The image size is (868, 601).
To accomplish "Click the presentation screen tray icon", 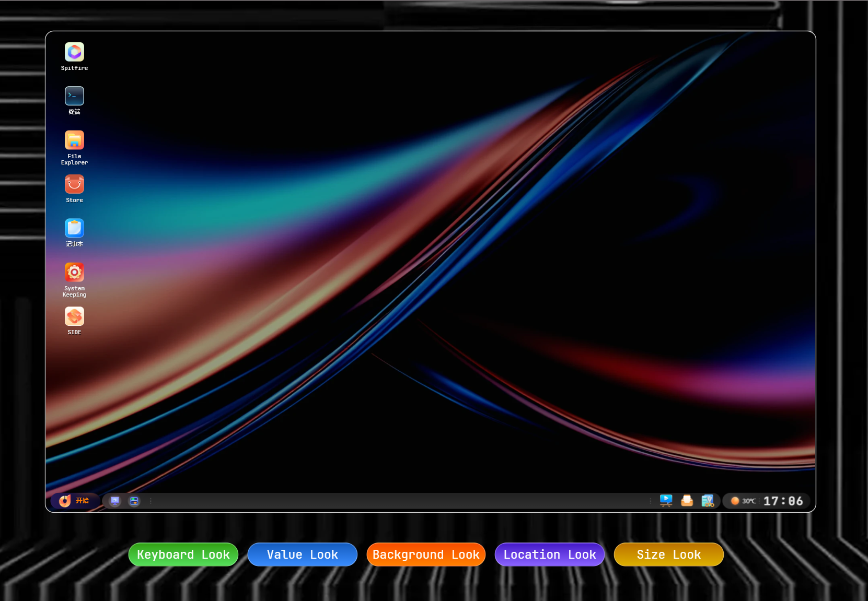I will 666,501.
